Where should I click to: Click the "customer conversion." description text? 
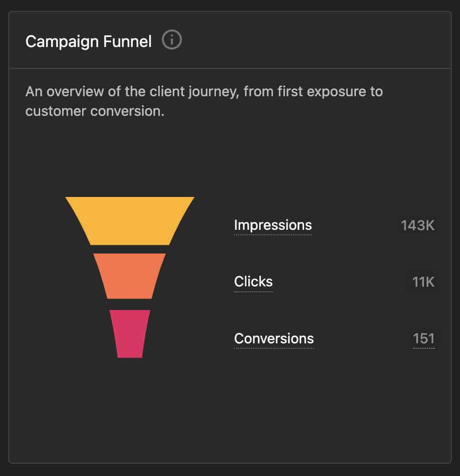pos(94,111)
